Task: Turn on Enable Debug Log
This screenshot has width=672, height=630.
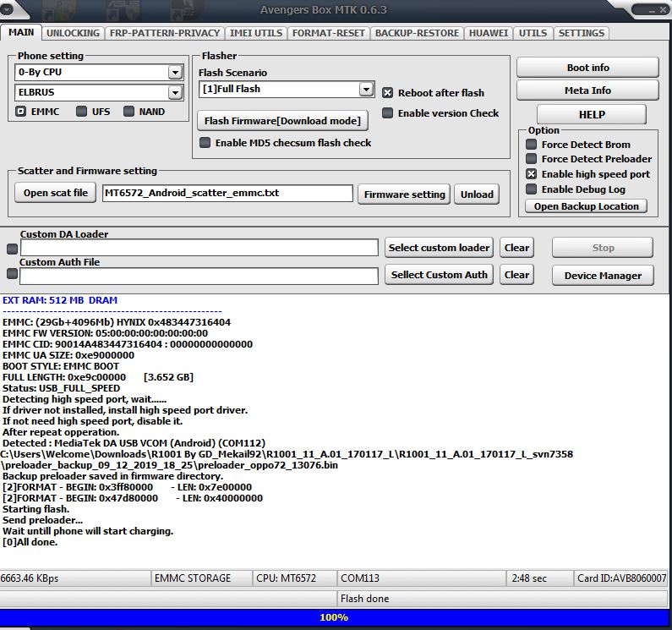Action: coord(531,189)
